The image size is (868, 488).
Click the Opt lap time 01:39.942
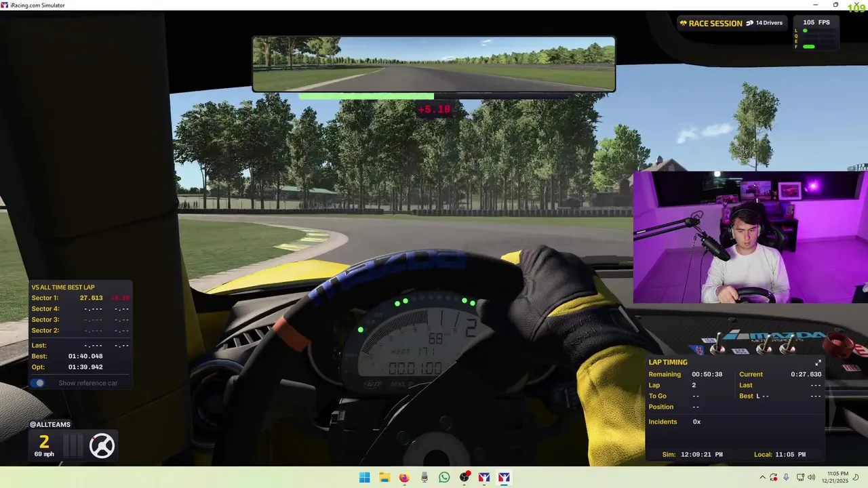click(x=85, y=367)
